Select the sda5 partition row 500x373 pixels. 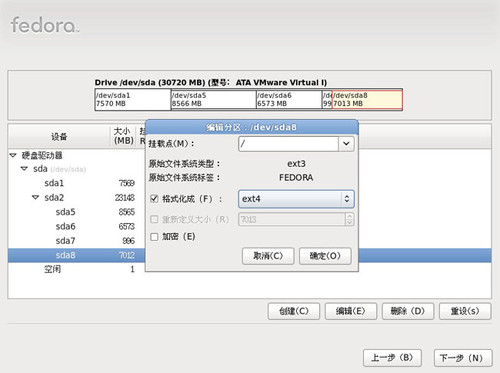click(77, 212)
